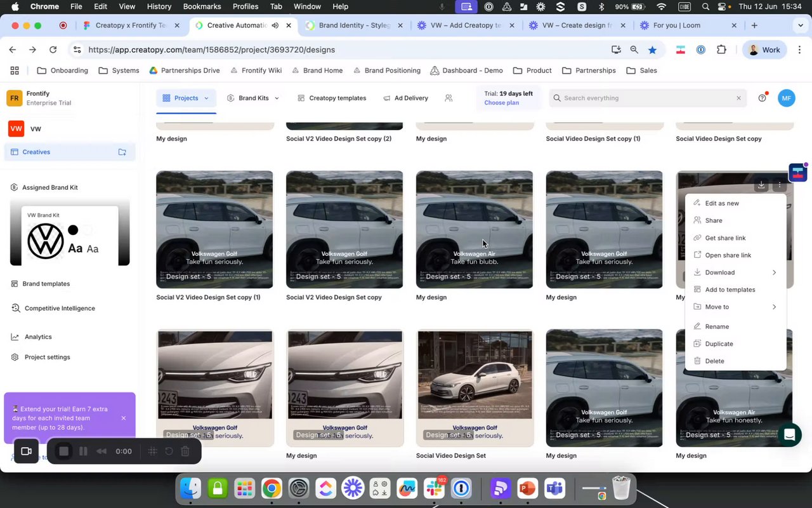Open the Projects dropdown
This screenshot has width=812, height=508.
tap(186, 98)
